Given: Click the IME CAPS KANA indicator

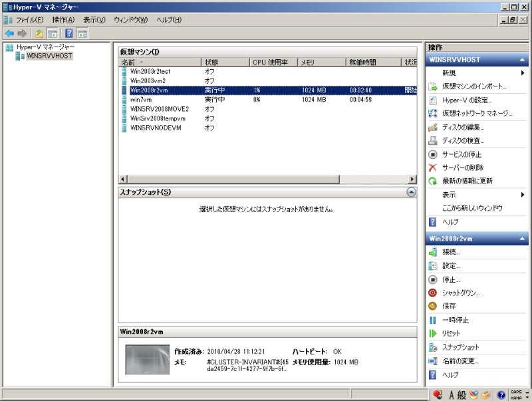Looking at the screenshot, I should tap(516, 395).
